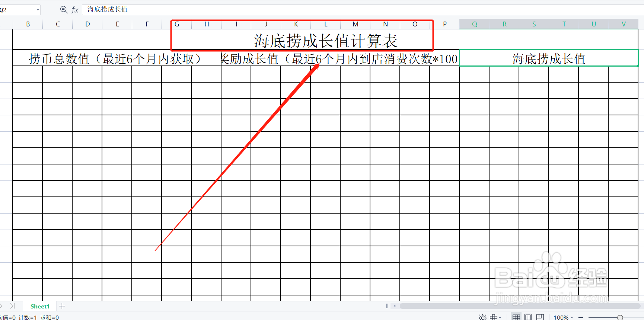This screenshot has width=644, height=320.
Task: Click the 求和=0 status bar entry
Action: pyautogui.click(x=50, y=317)
